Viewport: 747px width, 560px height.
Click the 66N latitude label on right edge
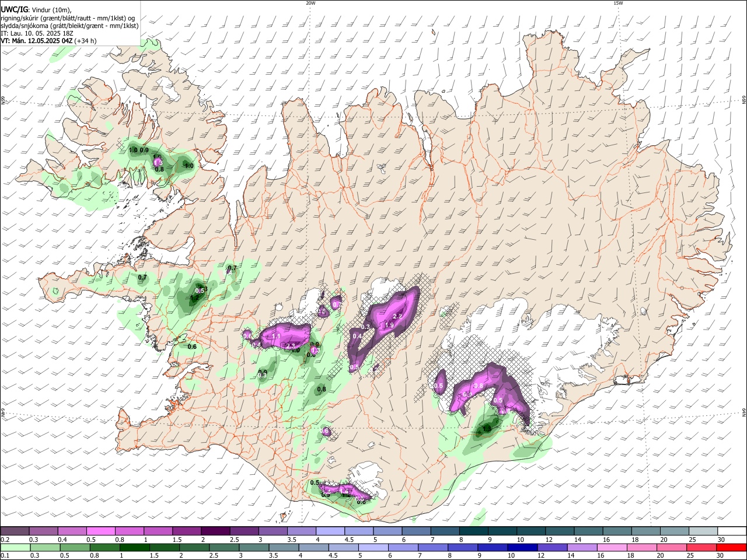click(744, 101)
